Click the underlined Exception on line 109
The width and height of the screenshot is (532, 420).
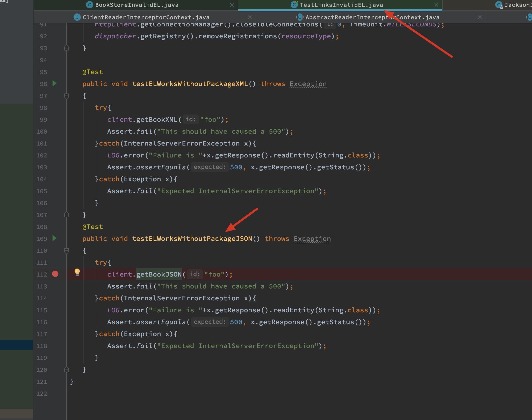[312, 239]
